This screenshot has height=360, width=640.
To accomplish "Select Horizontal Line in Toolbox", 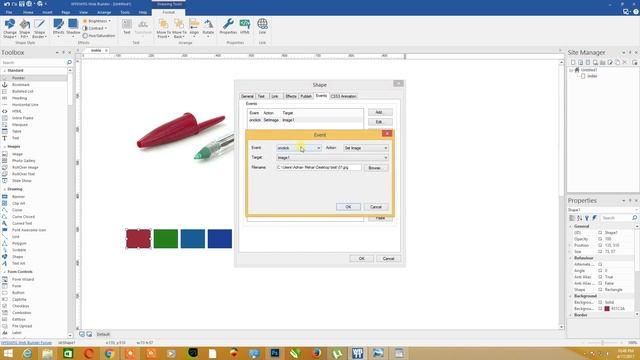I will (25, 104).
